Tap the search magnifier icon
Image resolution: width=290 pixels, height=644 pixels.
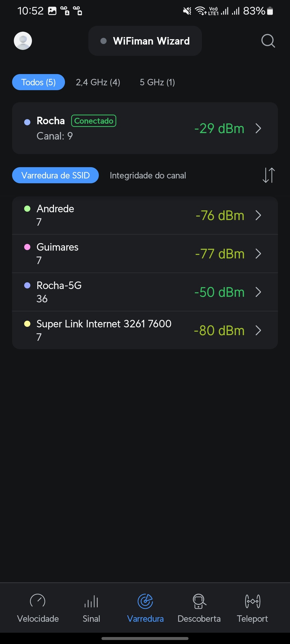[x=268, y=41]
